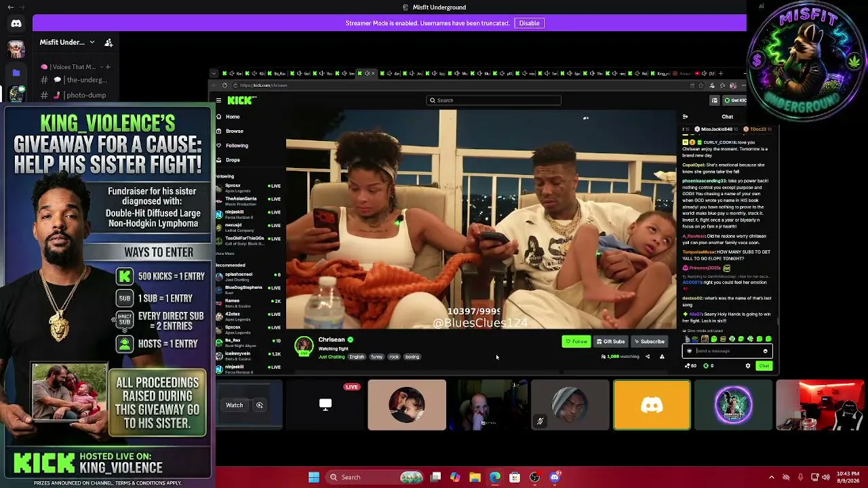The image size is (868, 488).
Task: Expand the Misfit Underground server menu
Action: (x=67, y=42)
